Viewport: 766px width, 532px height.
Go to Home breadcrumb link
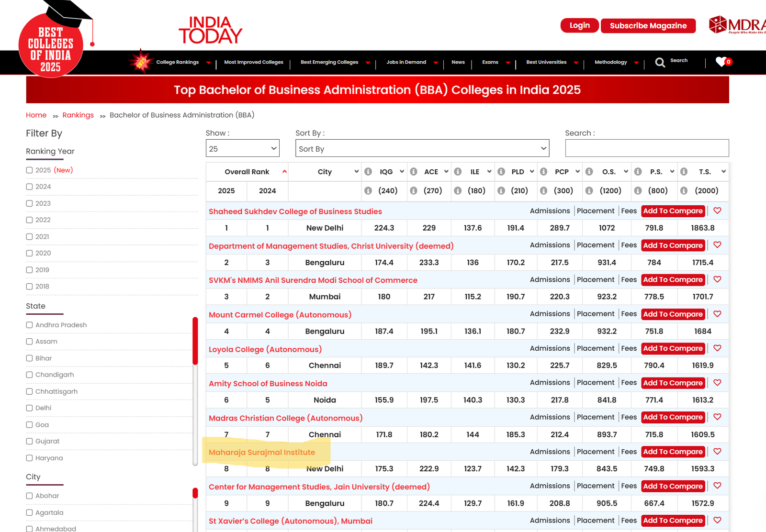point(36,115)
